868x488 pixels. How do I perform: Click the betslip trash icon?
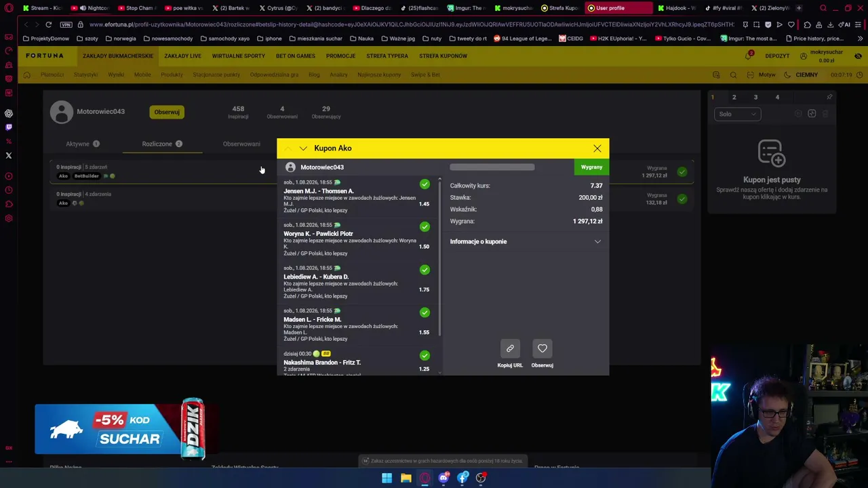825,114
